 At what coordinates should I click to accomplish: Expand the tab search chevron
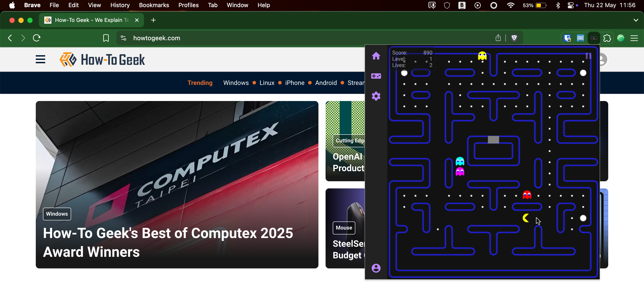pos(636,20)
